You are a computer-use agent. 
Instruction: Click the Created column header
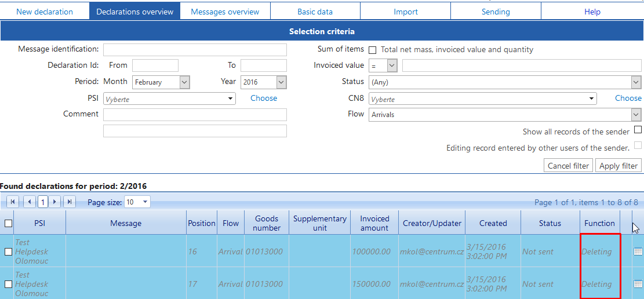point(493,224)
